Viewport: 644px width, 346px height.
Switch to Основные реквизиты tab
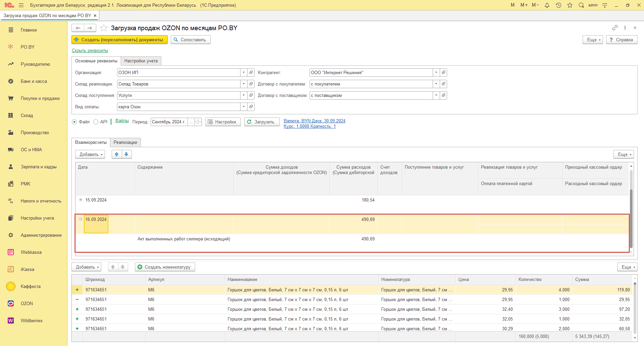[x=96, y=61]
